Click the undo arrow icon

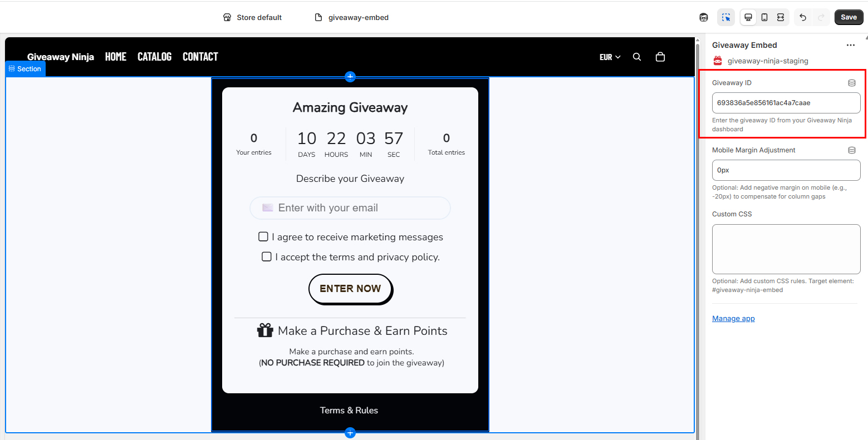803,17
